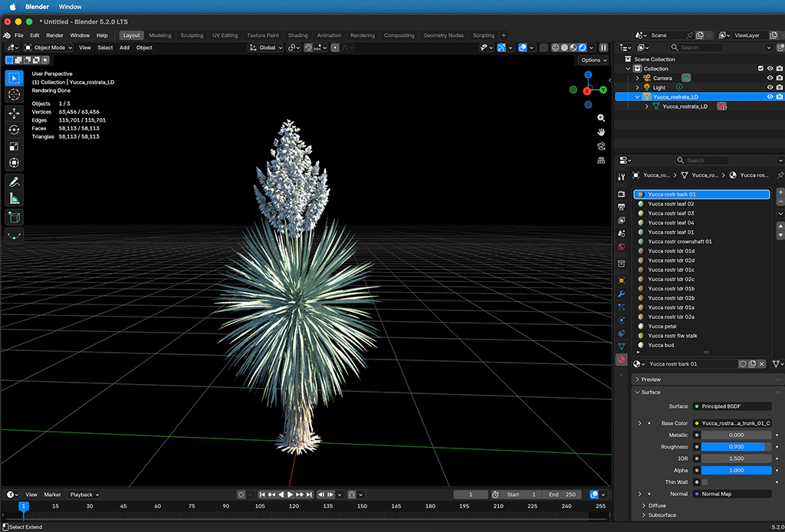785x532 pixels.
Task: Activate the 3D Cursor tool
Action: (14, 94)
